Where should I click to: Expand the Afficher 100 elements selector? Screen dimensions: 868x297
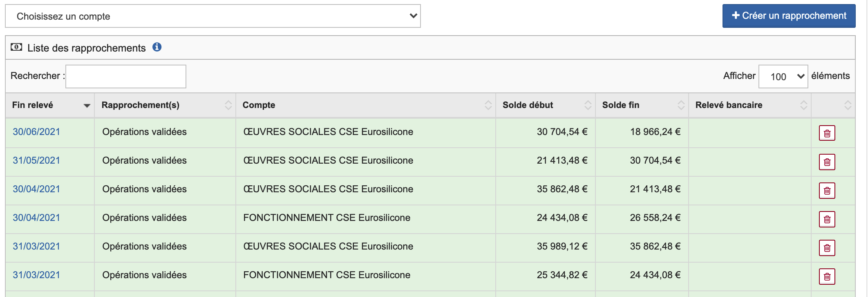pyautogui.click(x=783, y=76)
